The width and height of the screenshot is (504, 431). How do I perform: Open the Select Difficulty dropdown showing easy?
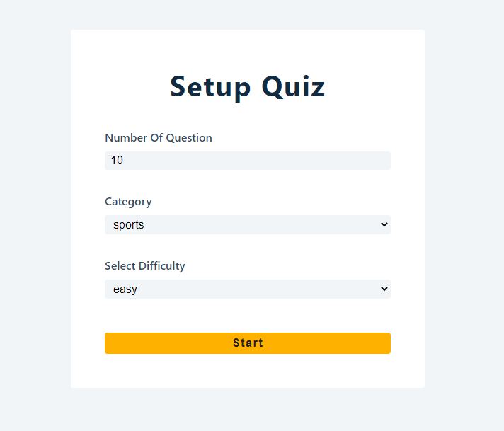click(x=248, y=289)
